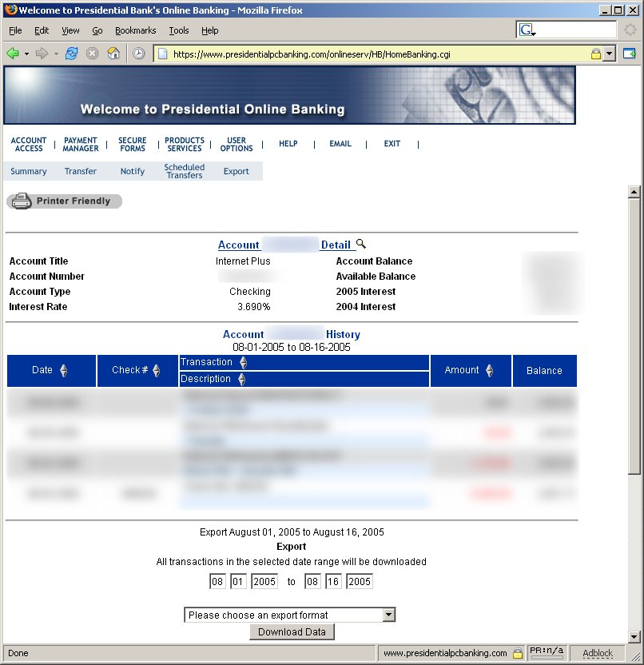Open the search engine selector dropdown
644x665 pixels.
[x=527, y=30]
